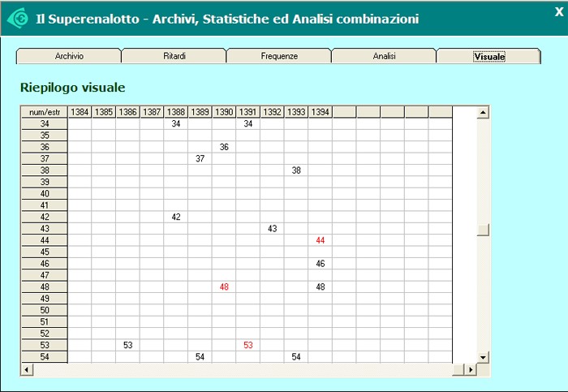Click cell 46 under column 1394
Viewport: 568px width, 392px height.
pos(321,264)
